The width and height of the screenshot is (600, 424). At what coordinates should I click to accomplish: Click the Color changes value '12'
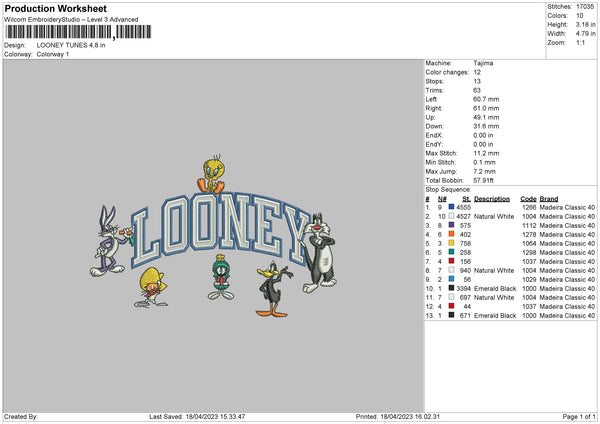(x=477, y=72)
